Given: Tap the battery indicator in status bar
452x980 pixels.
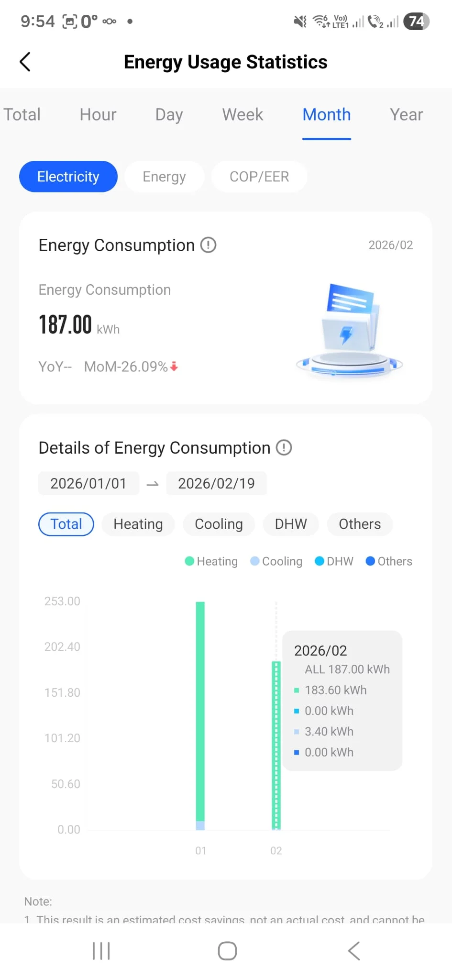Looking at the screenshot, I should [x=416, y=22].
